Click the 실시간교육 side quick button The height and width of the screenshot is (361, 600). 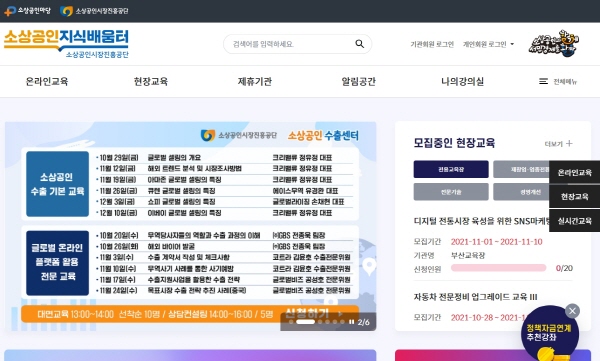point(574,221)
